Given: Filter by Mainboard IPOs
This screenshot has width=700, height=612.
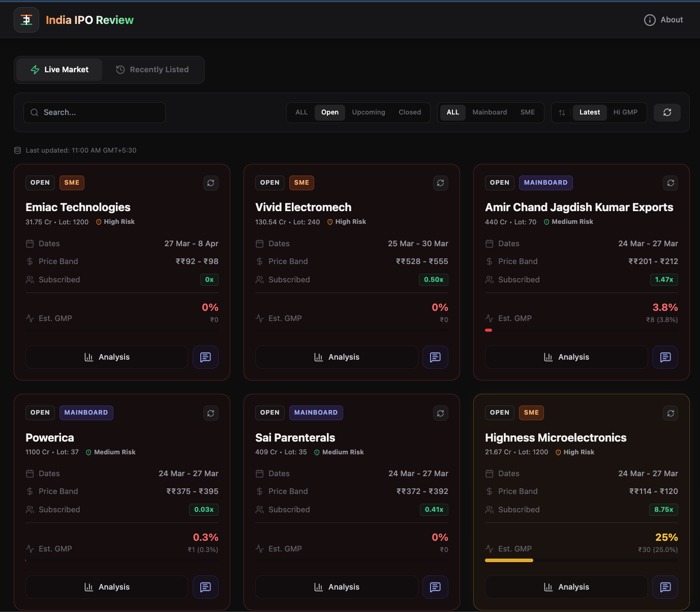Looking at the screenshot, I should (x=490, y=112).
